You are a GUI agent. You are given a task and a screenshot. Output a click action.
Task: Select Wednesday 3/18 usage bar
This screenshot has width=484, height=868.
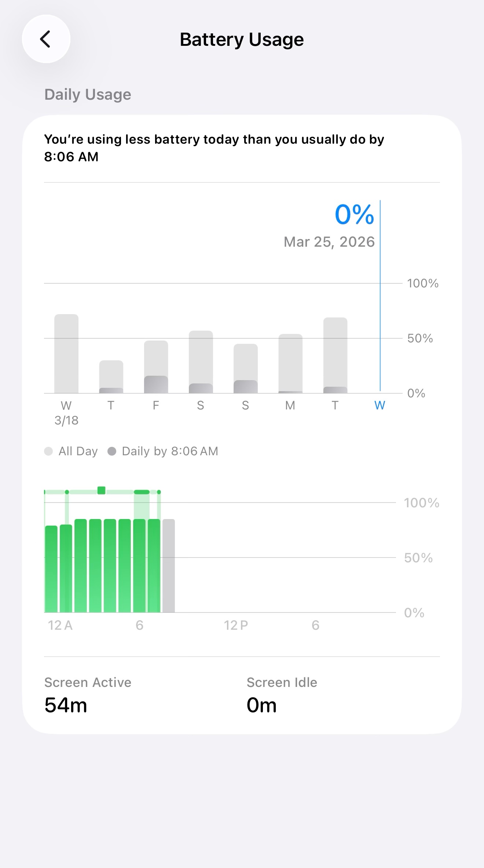(x=66, y=354)
